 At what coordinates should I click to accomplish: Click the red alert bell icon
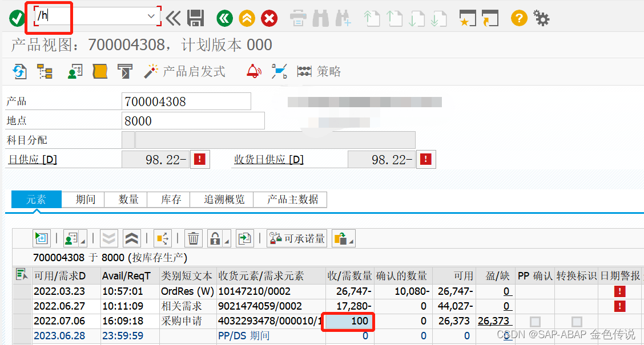(254, 71)
